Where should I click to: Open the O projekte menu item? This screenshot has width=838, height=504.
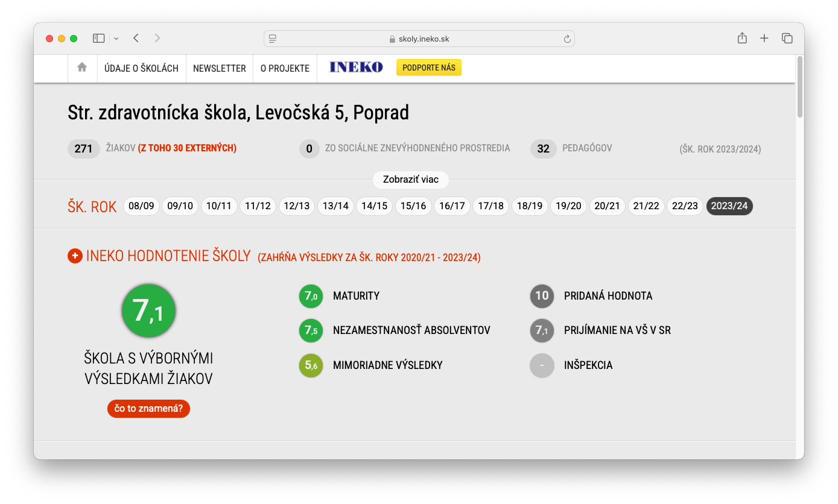pyautogui.click(x=285, y=68)
